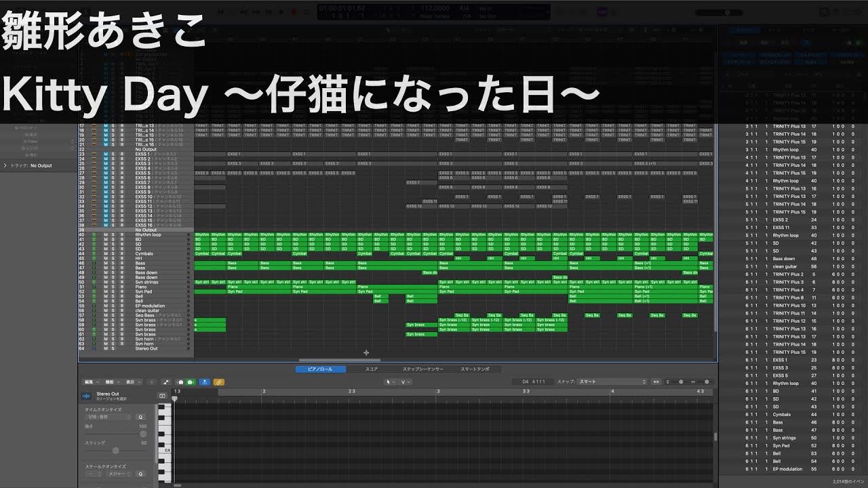Click the MIDI draw automation icon in piano roll
This screenshot has width=868, height=488.
166,382
